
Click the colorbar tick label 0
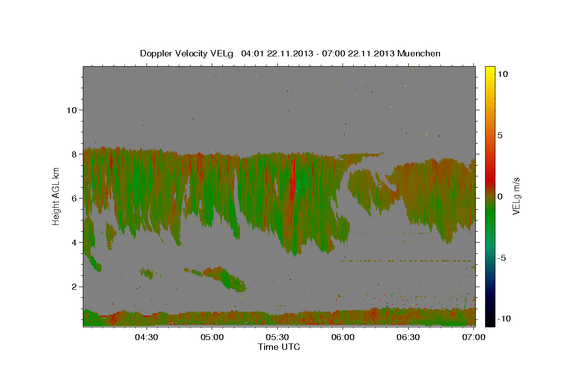point(500,196)
